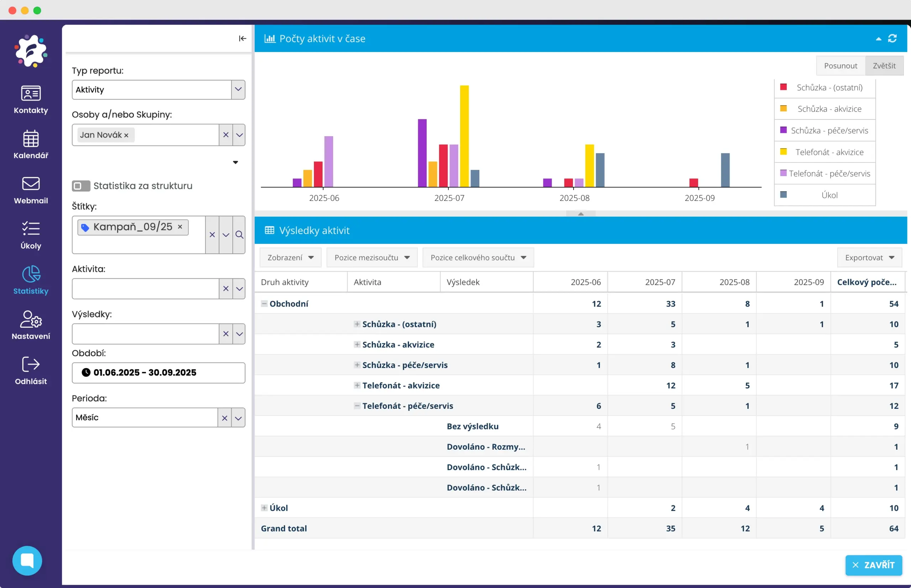Open the Kalendář calendar icon
Image resolution: width=911 pixels, height=588 pixels.
point(31,139)
